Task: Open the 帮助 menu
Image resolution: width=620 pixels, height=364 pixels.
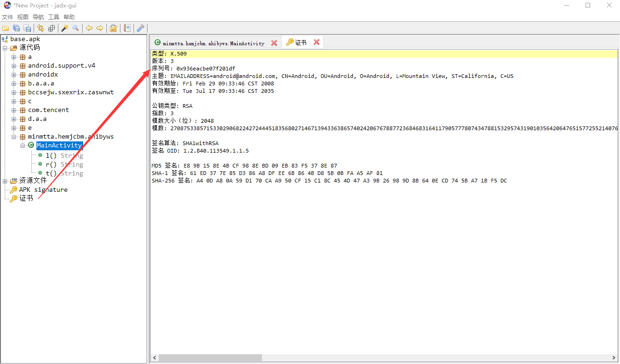Action: point(69,17)
